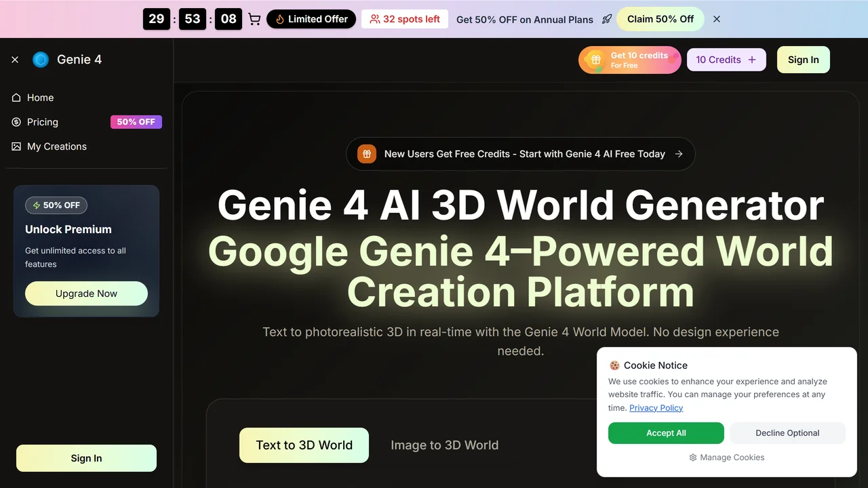Open Manage Cookies settings
This screenshot has height=488, width=868.
click(x=727, y=457)
